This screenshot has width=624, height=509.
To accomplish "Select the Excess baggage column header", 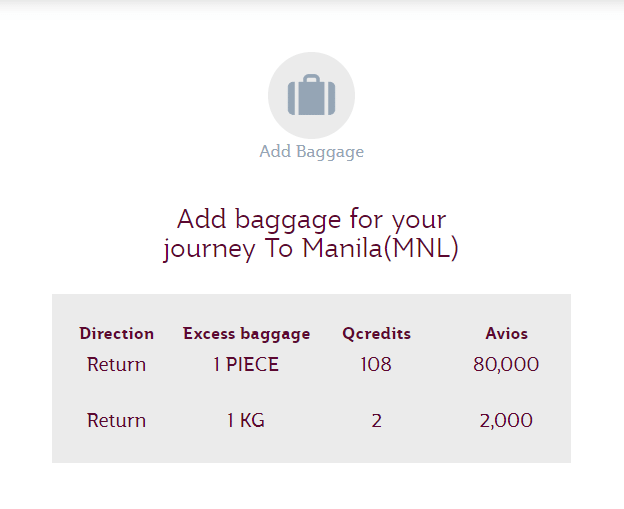I will pos(246,334).
